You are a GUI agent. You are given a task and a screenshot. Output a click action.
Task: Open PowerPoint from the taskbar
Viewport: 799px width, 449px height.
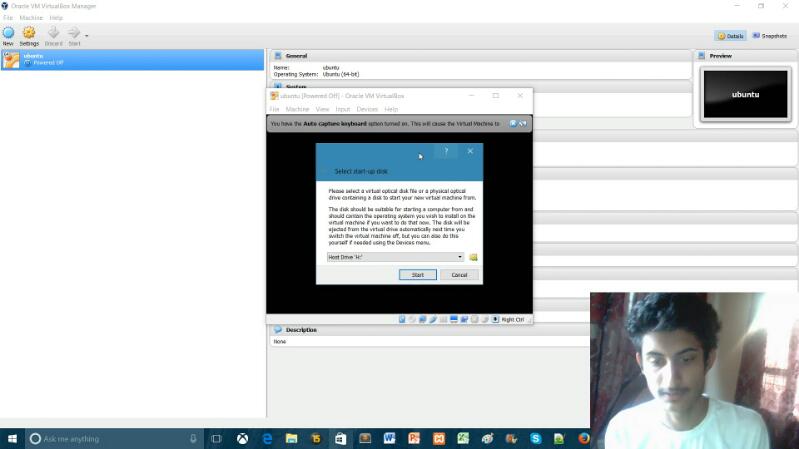tap(414, 439)
